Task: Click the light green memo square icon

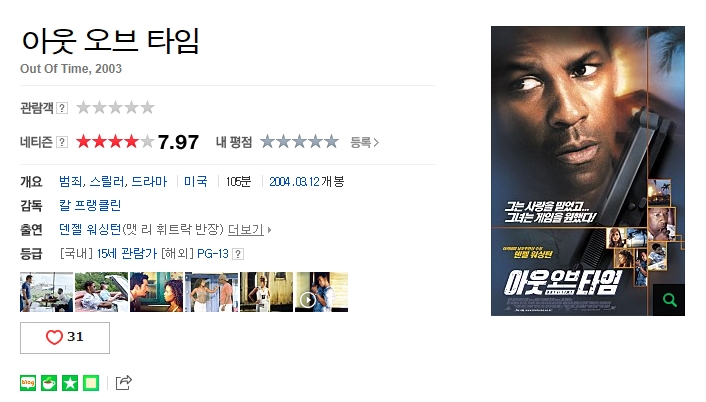Action: pyautogui.click(x=91, y=383)
